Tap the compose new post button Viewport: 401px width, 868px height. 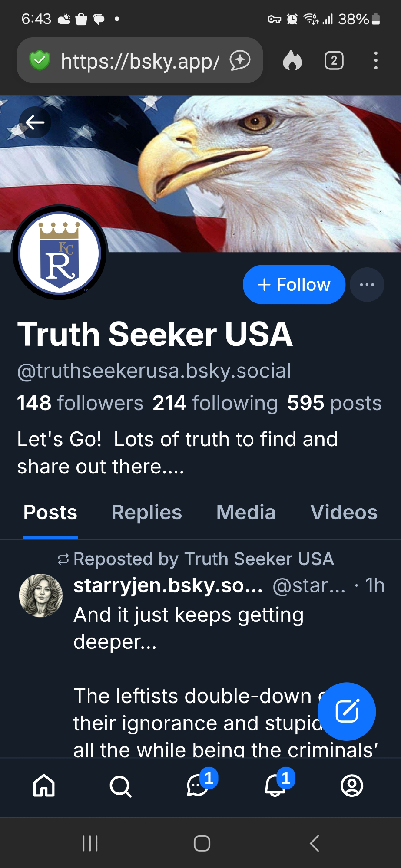coord(347,711)
